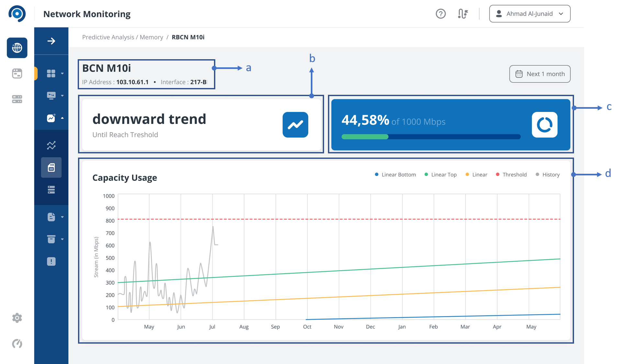Image resolution: width=619 pixels, height=364 pixels.
Task: Go to Memory breadcrumb link
Action: click(152, 37)
